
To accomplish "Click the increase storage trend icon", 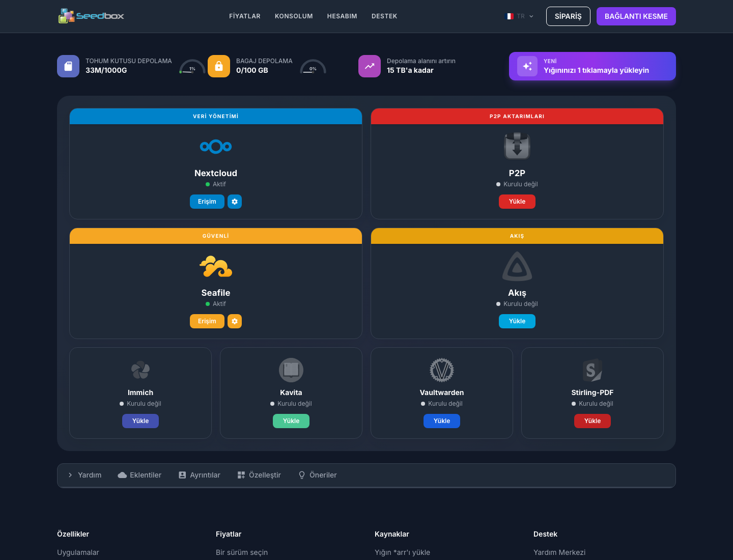I will click(x=370, y=66).
